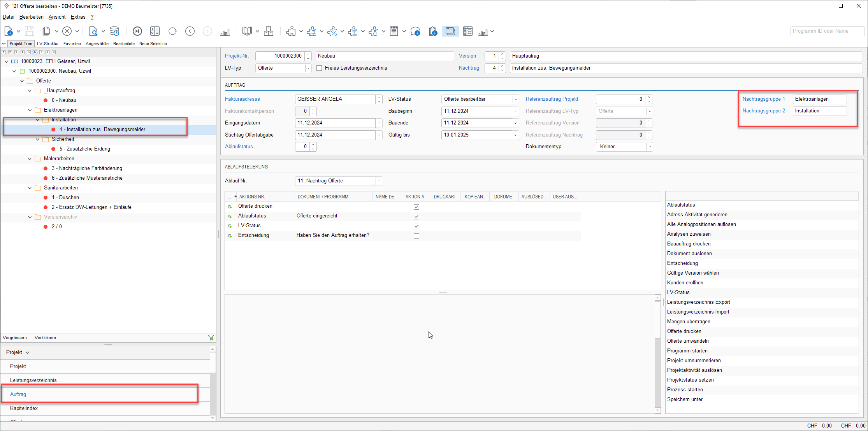Click the database with clock icon
The width and height of the screenshot is (868, 431).
pyautogui.click(x=114, y=31)
